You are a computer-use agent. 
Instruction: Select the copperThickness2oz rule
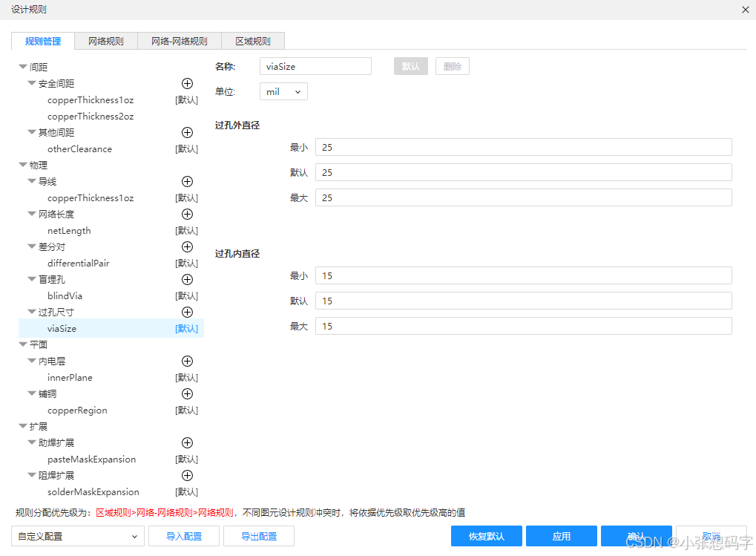coord(91,117)
